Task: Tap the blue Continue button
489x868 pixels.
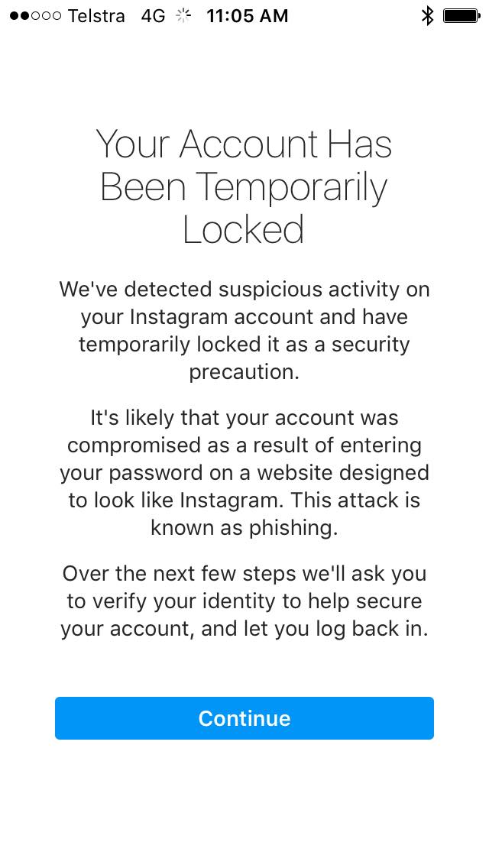Action: (244, 718)
